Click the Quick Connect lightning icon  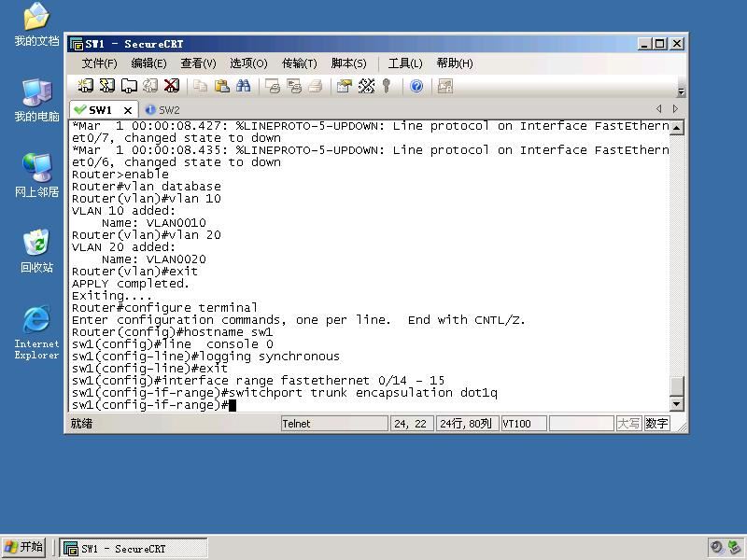tap(107, 86)
